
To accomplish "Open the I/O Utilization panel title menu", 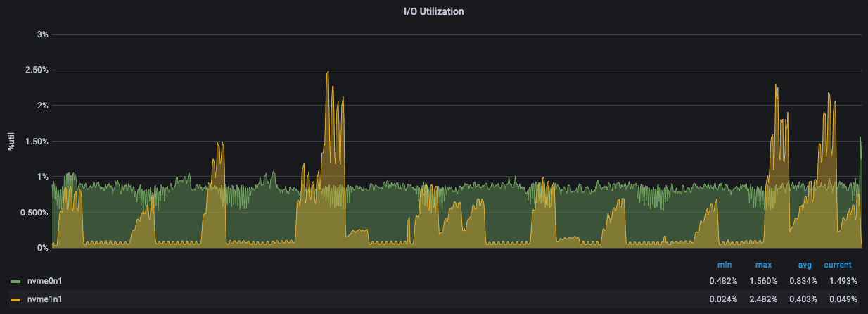I will pyautogui.click(x=434, y=11).
